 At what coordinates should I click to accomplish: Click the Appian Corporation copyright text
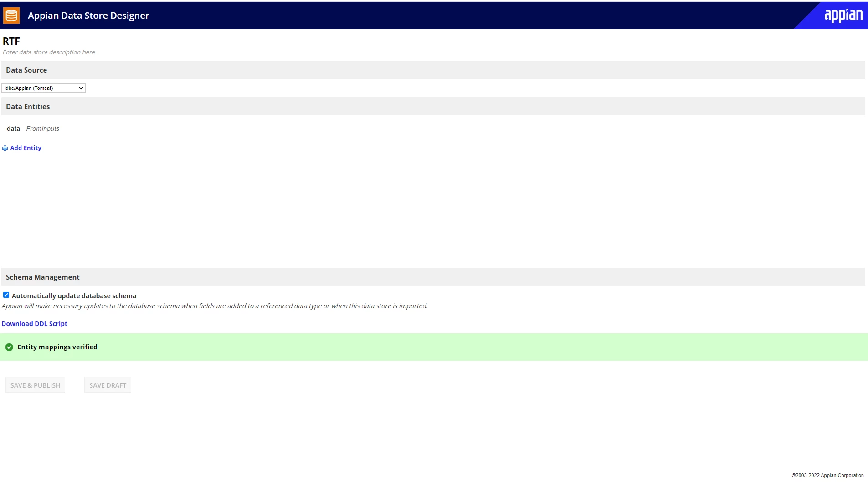click(x=827, y=475)
